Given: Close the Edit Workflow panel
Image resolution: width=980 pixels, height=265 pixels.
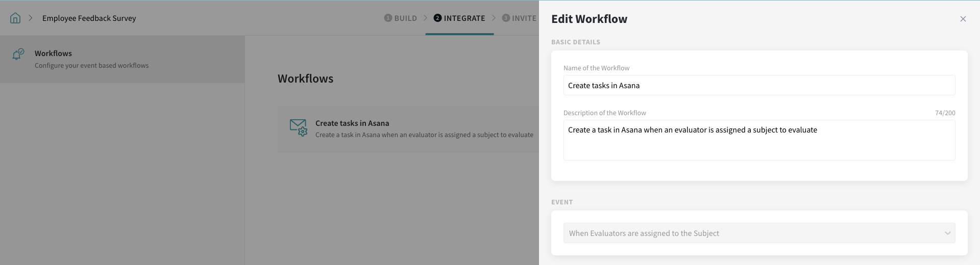Looking at the screenshot, I should tap(963, 19).
